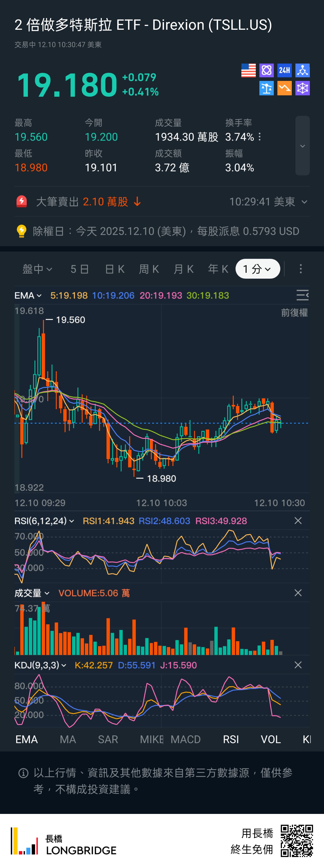Tap the 24H trading icon
Image resolution: width=324 pixels, height=868 pixels.
coord(284,71)
